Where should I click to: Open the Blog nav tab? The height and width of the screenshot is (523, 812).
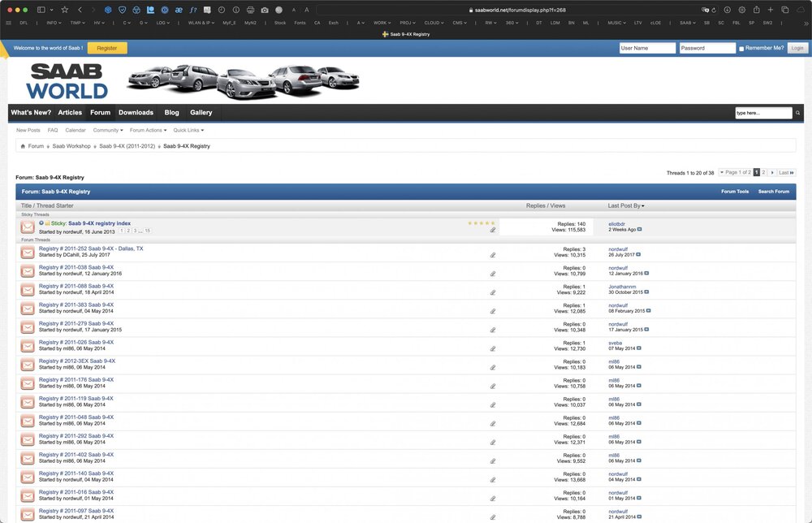pos(171,112)
